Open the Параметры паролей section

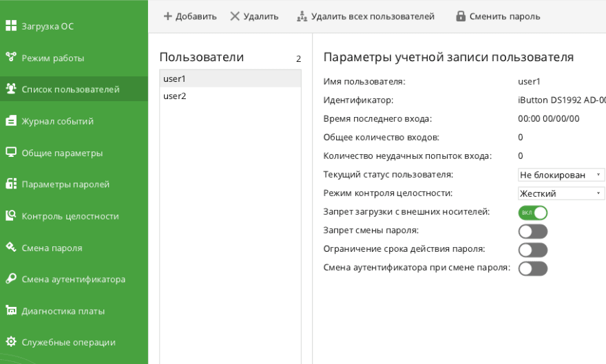click(65, 184)
